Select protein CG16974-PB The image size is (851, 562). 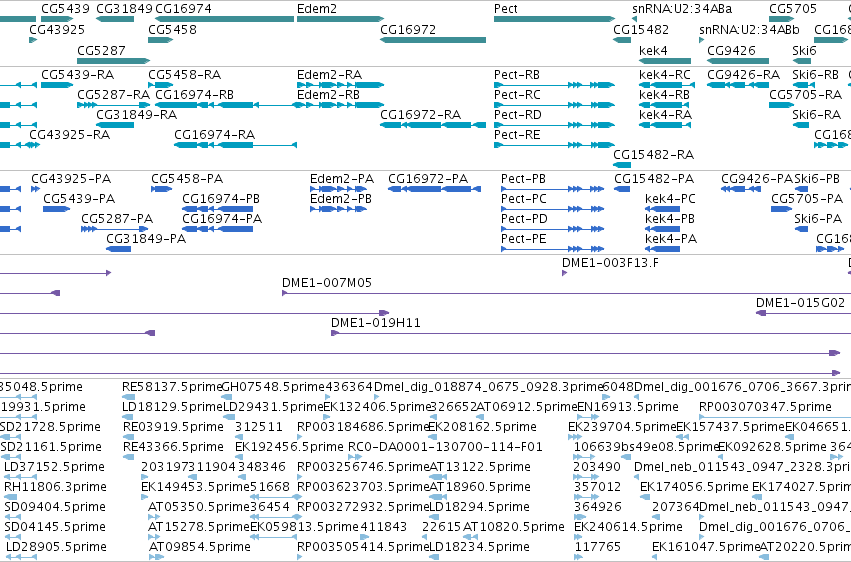coord(218,209)
